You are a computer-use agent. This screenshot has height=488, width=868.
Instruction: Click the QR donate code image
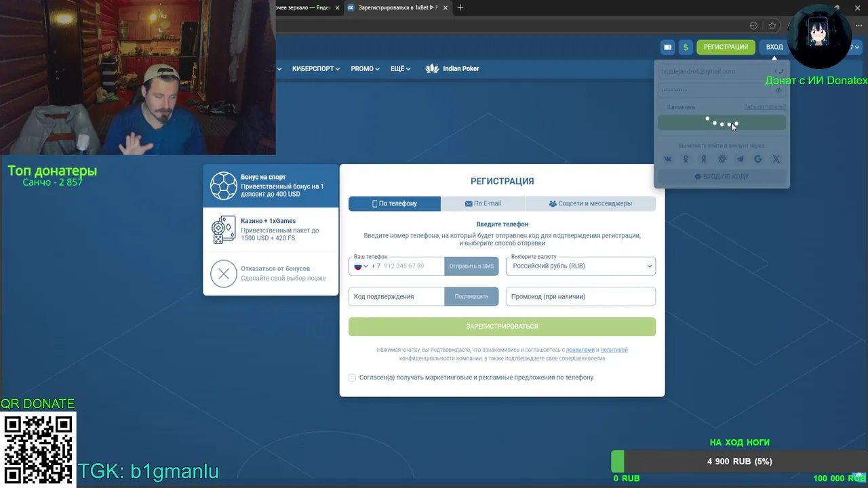point(38,449)
